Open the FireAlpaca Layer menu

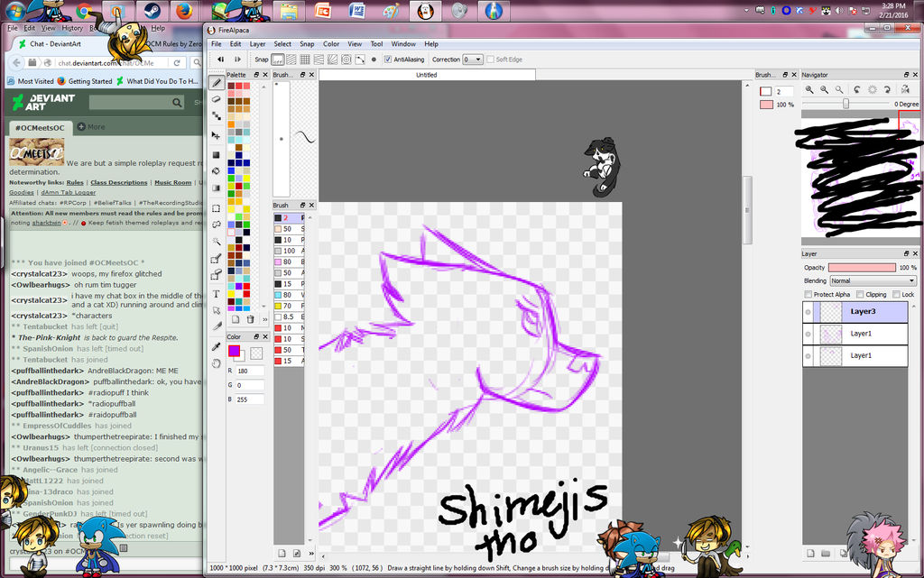[x=257, y=44]
